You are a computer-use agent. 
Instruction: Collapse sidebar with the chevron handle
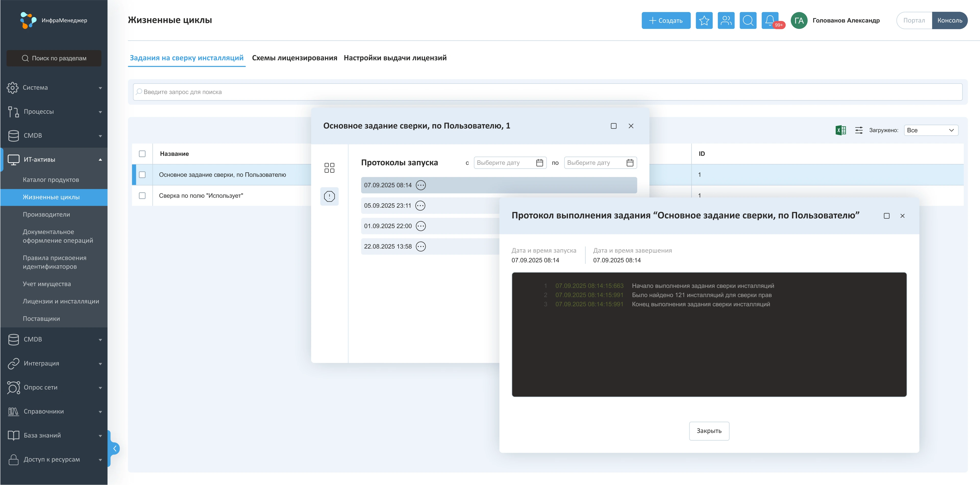pyautogui.click(x=115, y=448)
